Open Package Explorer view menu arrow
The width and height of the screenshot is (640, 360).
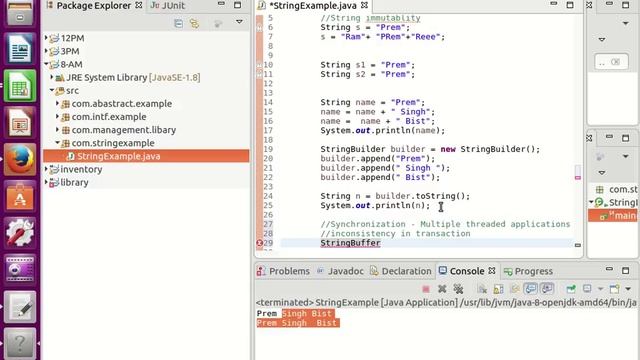point(239,22)
